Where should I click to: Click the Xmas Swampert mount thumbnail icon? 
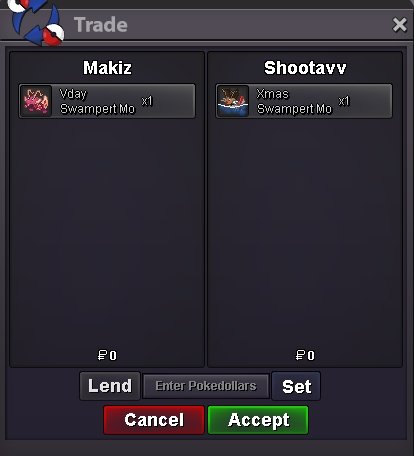click(x=233, y=101)
